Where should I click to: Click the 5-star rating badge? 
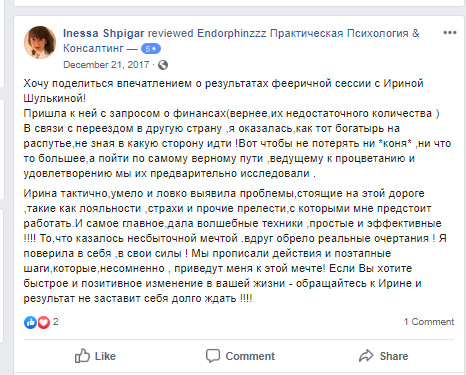(151, 49)
